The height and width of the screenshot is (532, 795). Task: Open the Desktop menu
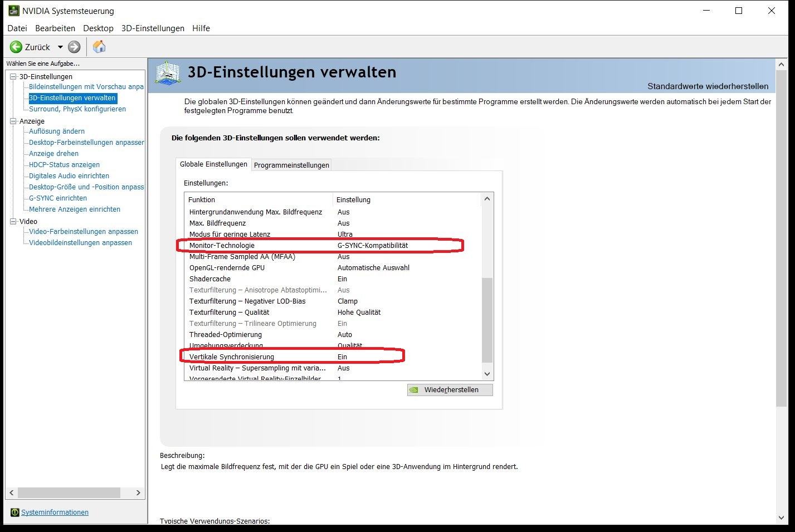tap(98, 28)
